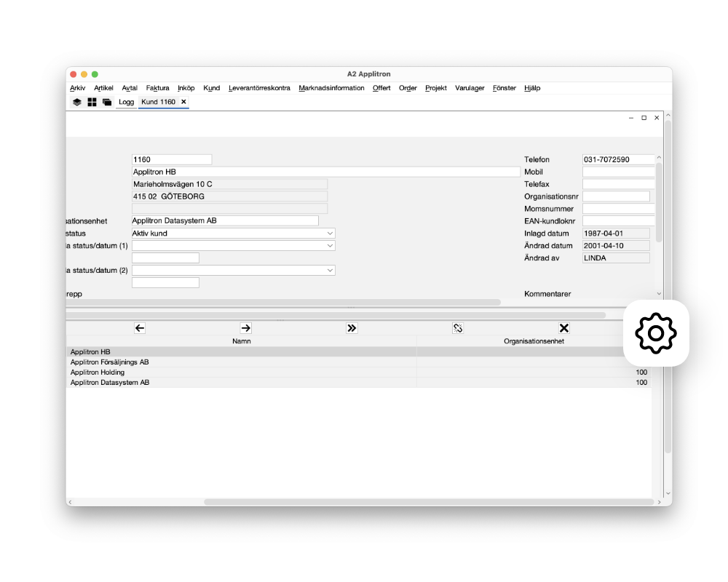Click the Telefon field with 031-7072590
The height and width of the screenshot is (582, 728).
(x=618, y=159)
